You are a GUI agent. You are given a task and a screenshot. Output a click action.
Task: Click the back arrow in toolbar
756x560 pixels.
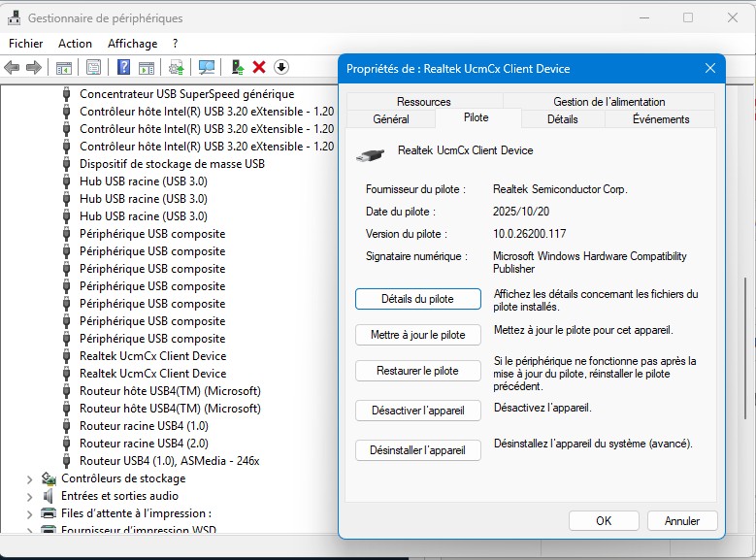point(12,67)
